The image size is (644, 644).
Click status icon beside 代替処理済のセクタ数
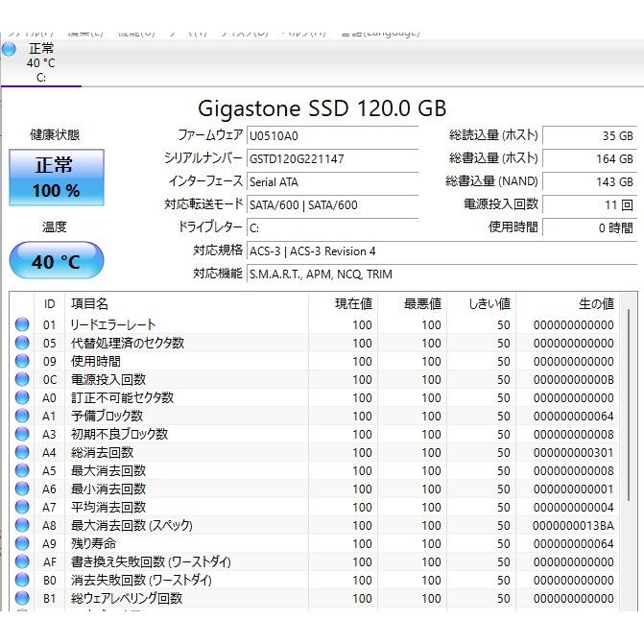pos(22,344)
